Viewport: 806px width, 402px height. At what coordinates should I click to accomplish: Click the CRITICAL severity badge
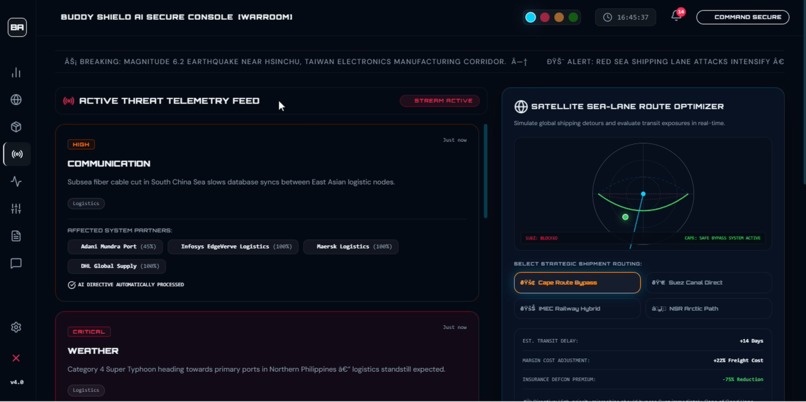(x=89, y=332)
